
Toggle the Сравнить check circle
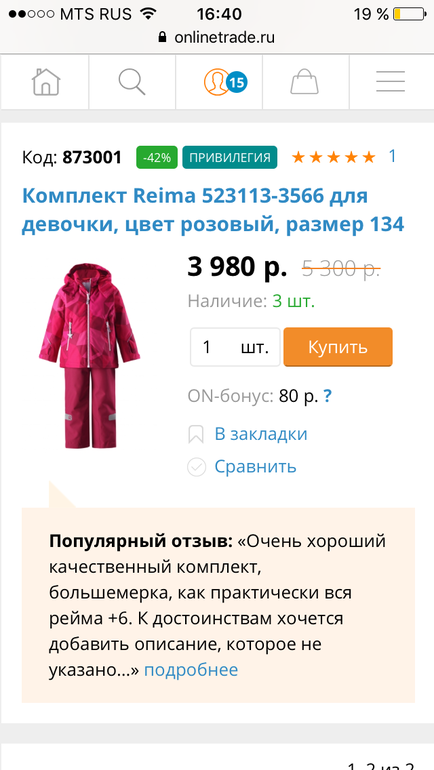196,467
